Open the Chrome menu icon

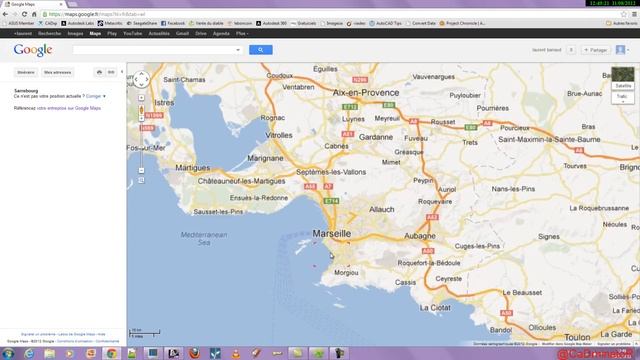pyautogui.click(x=634, y=14)
